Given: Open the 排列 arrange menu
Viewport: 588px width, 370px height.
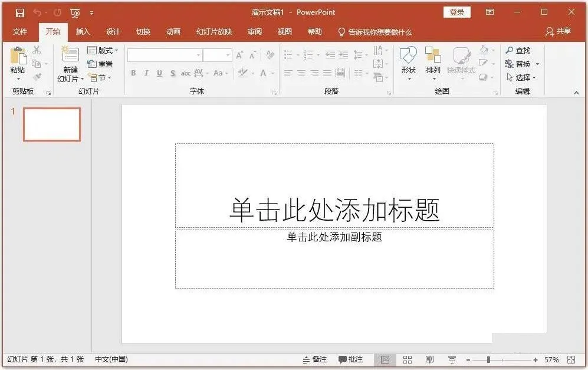Looking at the screenshot, I should click(433, 63).
